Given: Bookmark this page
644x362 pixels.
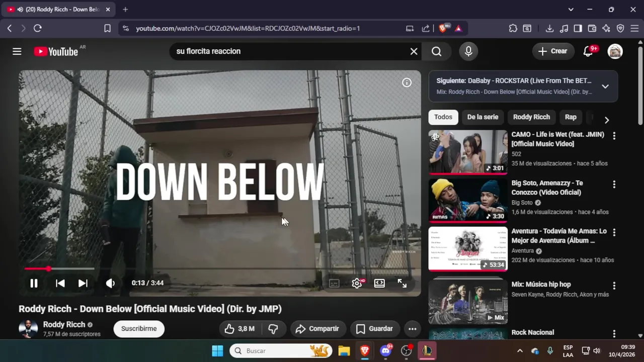Looking at the screenshot, I should coord(107,29).
